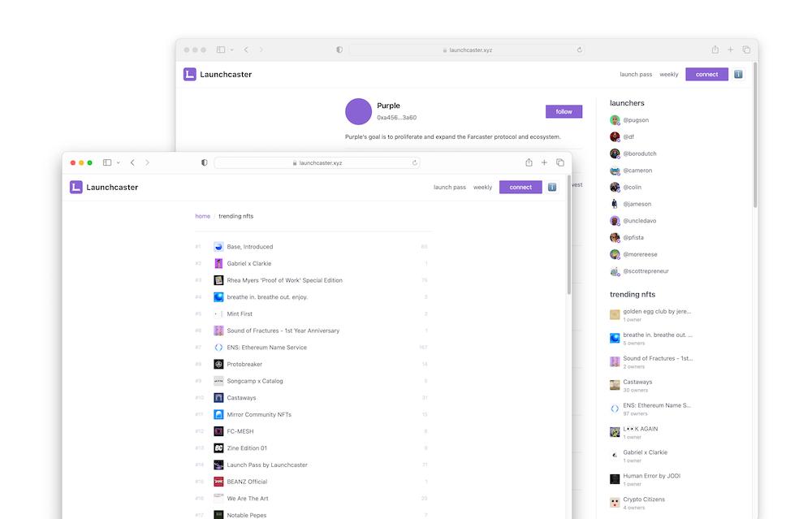Open sidebar dropdown chevron in front Safari window
This screenshot has height=519, width=812.
tap(119, 162)
